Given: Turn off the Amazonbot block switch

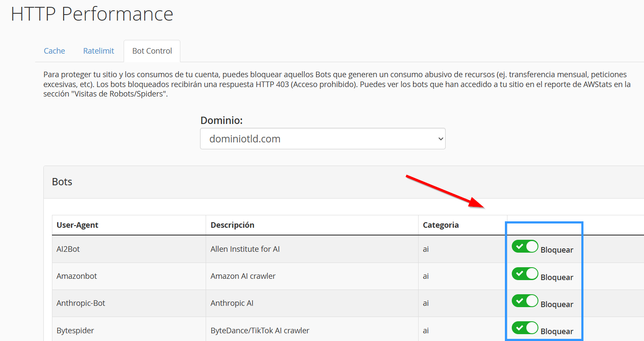Looking at the screenshot, I should tap(525, 274).
